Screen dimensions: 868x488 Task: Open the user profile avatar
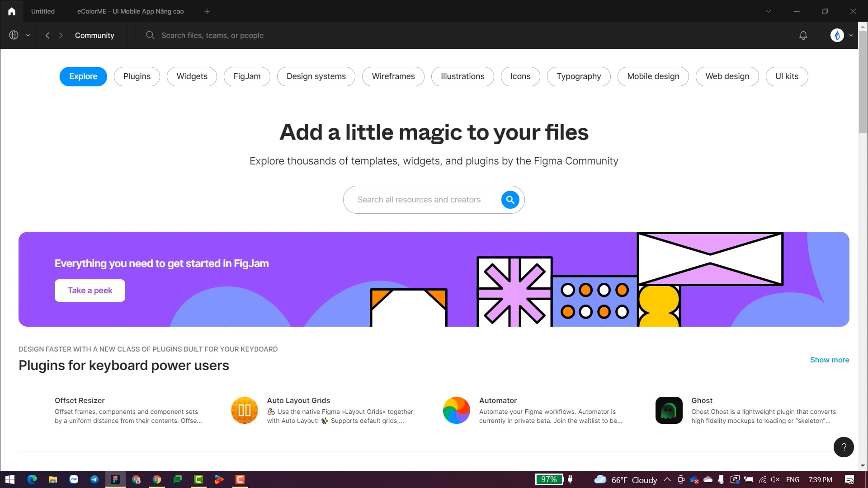(837, 35)
